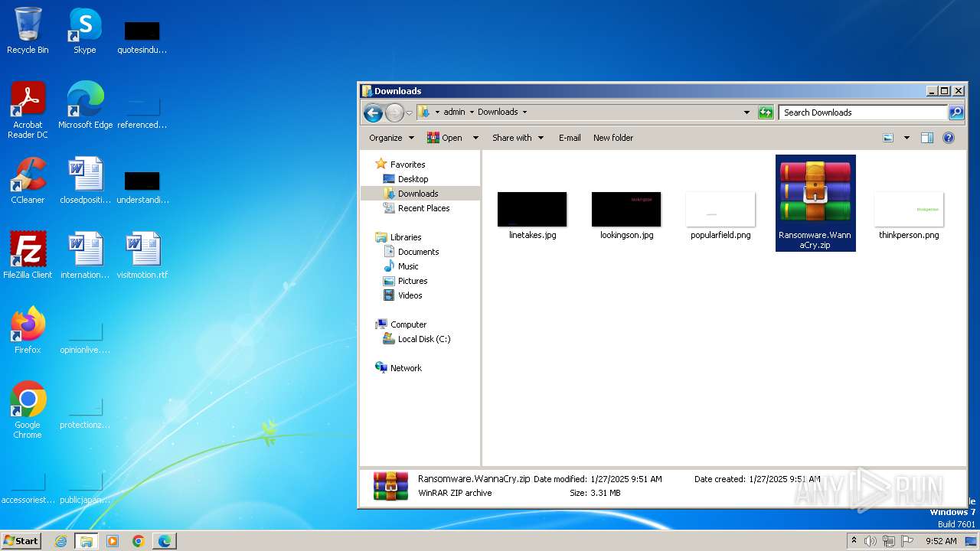Screen dimensions: 980x551
Task: Select the closedpositi... Word document icon
Action: click(x=85, y=181)
